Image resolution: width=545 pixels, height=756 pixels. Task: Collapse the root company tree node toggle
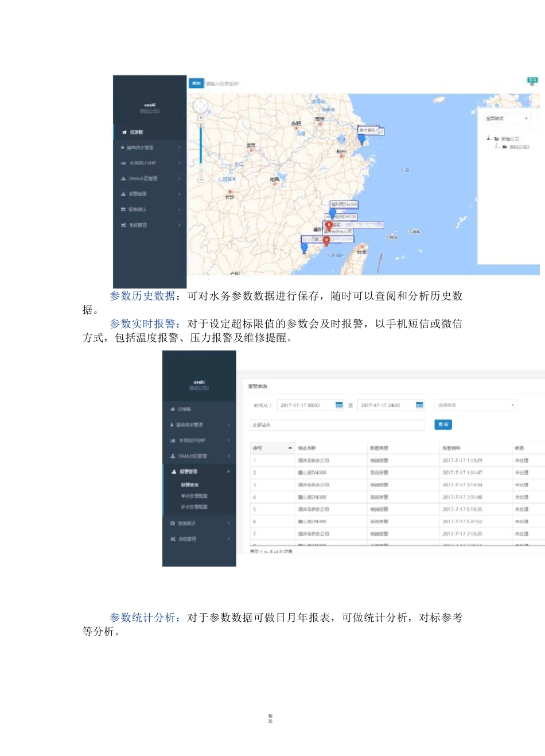coord(489,139)
